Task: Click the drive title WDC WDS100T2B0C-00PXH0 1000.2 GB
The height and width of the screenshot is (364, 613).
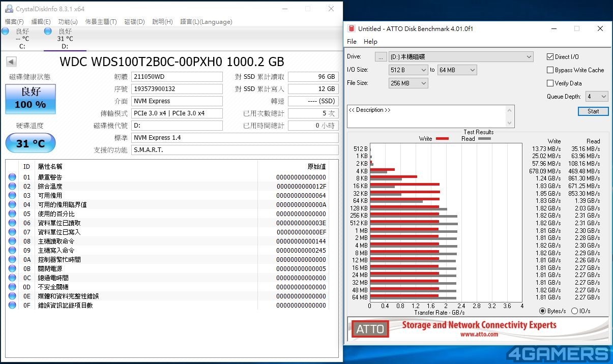Action: tap(172, 62)
